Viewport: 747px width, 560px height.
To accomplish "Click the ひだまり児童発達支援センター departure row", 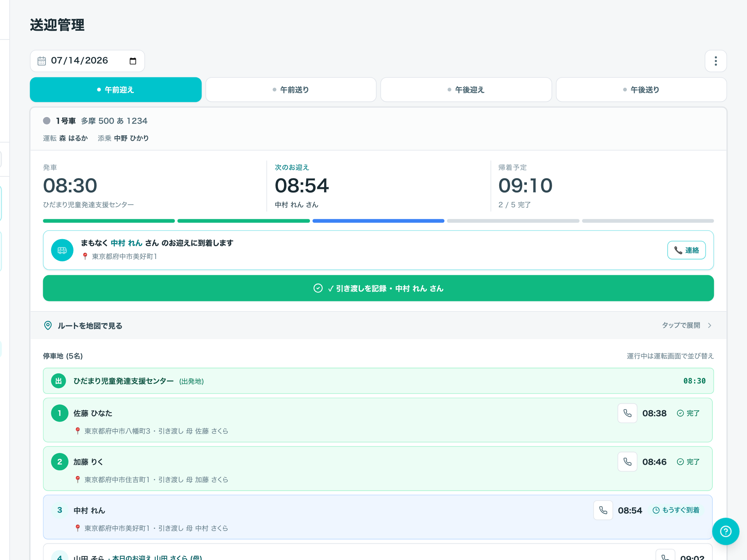I will pyautogui.click(x=378, y=381).
